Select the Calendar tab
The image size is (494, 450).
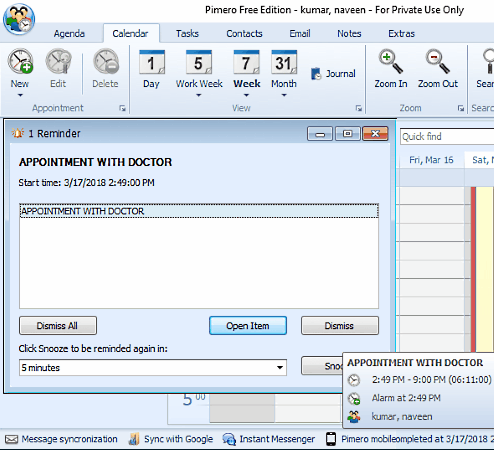[x=130, y=34]
